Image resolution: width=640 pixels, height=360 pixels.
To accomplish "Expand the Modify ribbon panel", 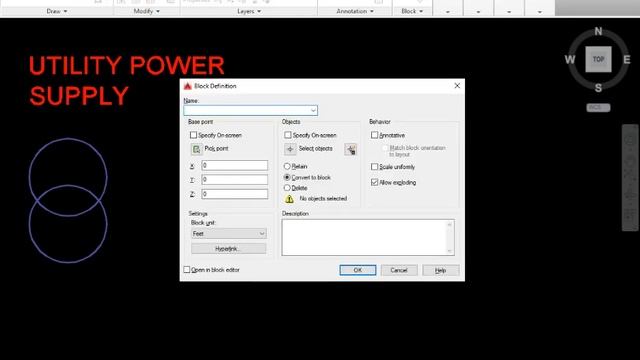I will pos(147,11).
